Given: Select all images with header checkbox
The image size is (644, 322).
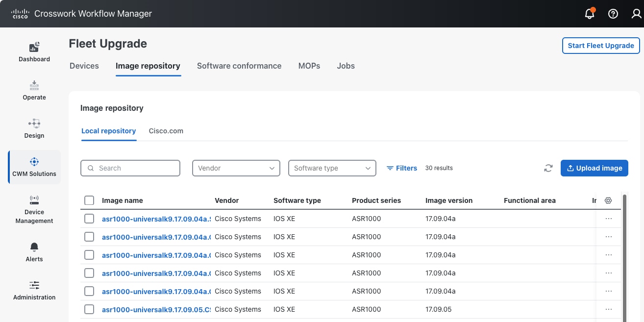Looking at the screenshot, I should click(x=89, y=200).
